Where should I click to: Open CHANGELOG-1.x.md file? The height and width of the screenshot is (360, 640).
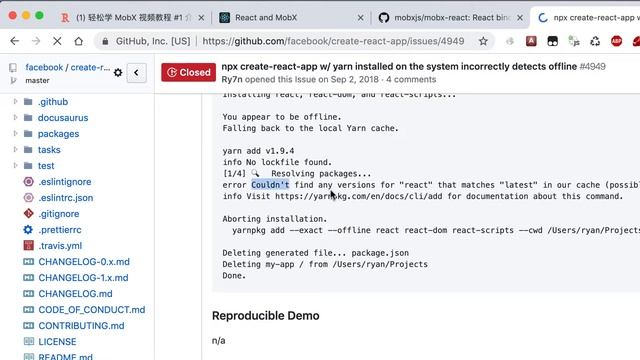point(83,278)
